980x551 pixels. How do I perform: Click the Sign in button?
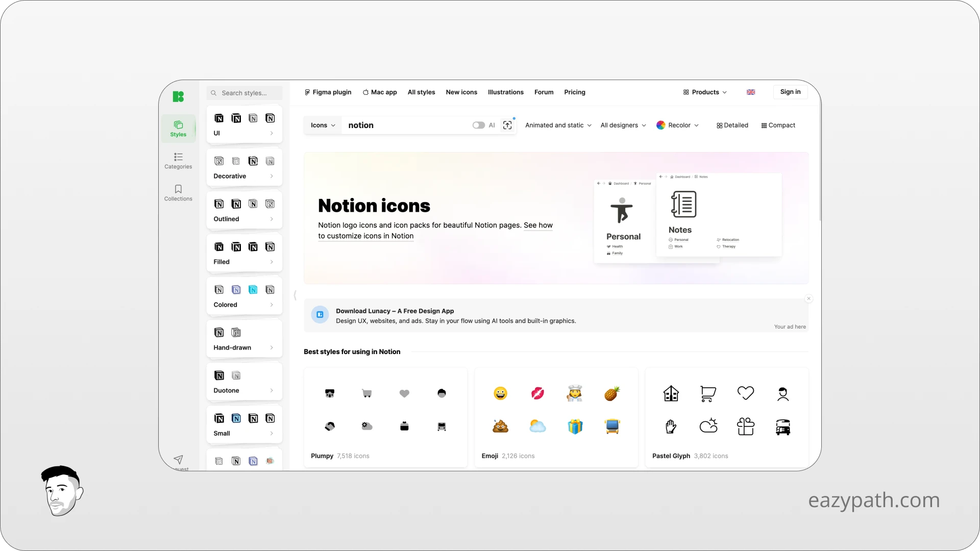click(790, 92)
